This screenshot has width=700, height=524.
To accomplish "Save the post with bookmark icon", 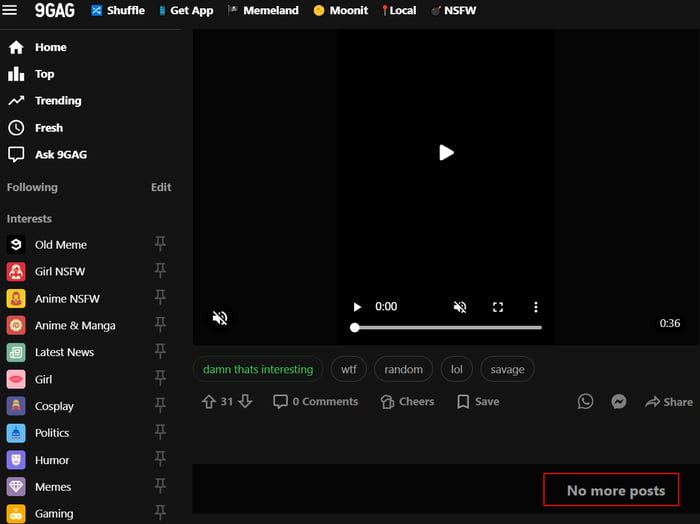I will (x=478, y=402).
